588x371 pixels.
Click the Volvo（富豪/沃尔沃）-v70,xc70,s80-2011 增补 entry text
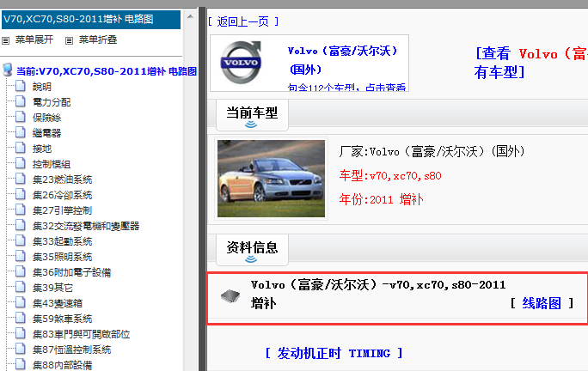[x=378, y=294]
